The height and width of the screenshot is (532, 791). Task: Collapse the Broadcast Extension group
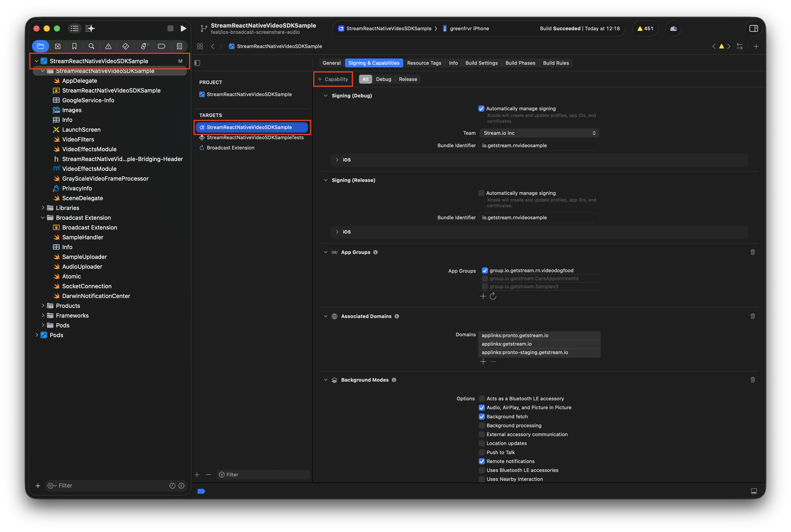(x=43, y=218)
